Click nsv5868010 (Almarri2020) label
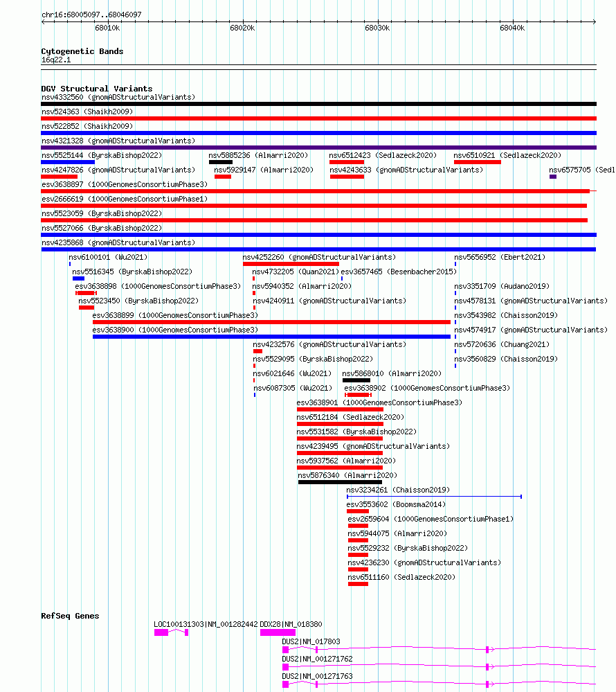This screenshot has width=616, height=692. pyautogui.click(x=392, y=374)
